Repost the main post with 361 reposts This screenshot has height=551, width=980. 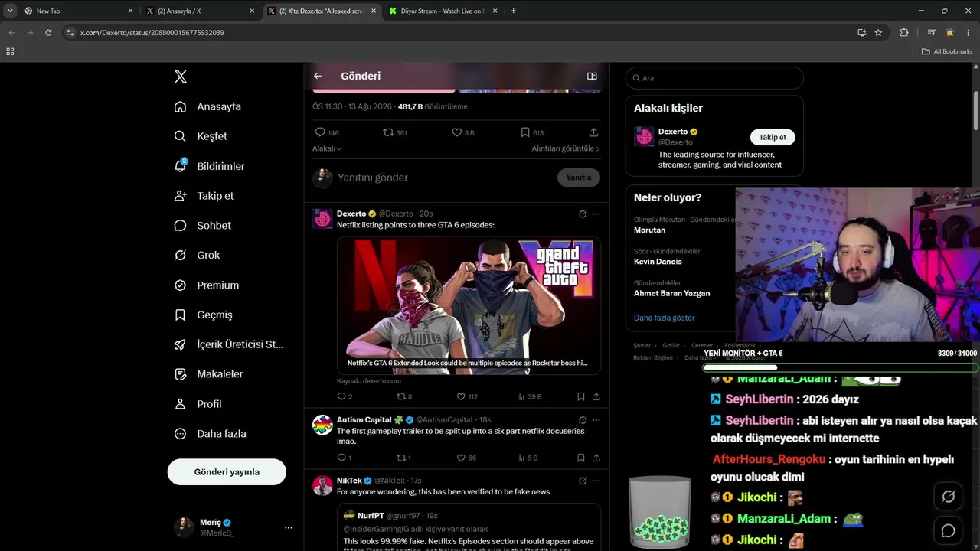coord(395,132)
